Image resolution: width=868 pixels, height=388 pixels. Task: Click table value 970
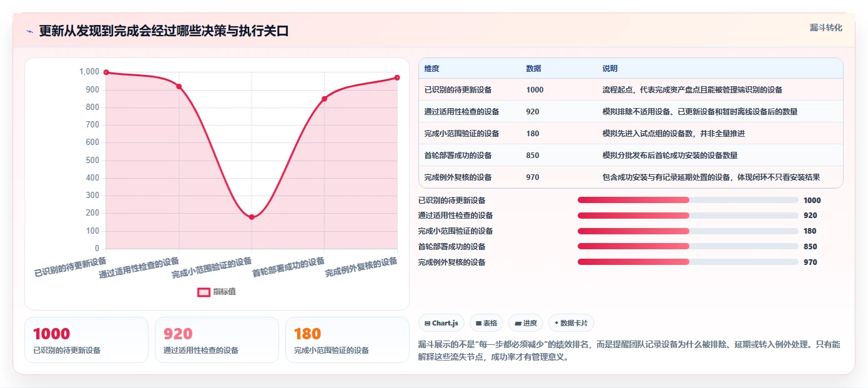[533, 177]
